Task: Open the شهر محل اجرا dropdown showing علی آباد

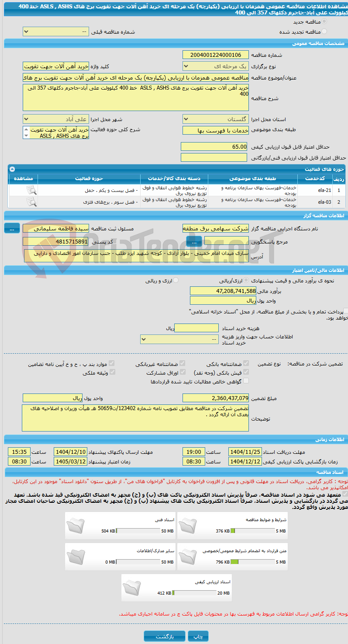Action: pos(56,119)
